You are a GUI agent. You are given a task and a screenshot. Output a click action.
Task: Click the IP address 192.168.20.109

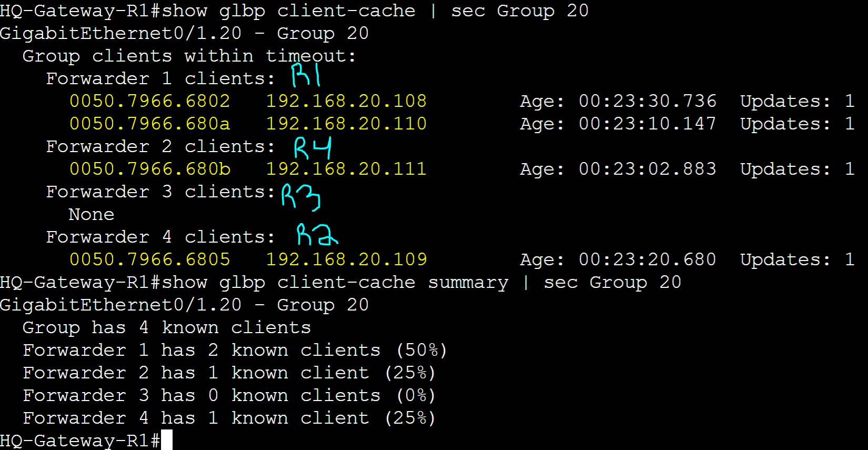coord(346,259)
